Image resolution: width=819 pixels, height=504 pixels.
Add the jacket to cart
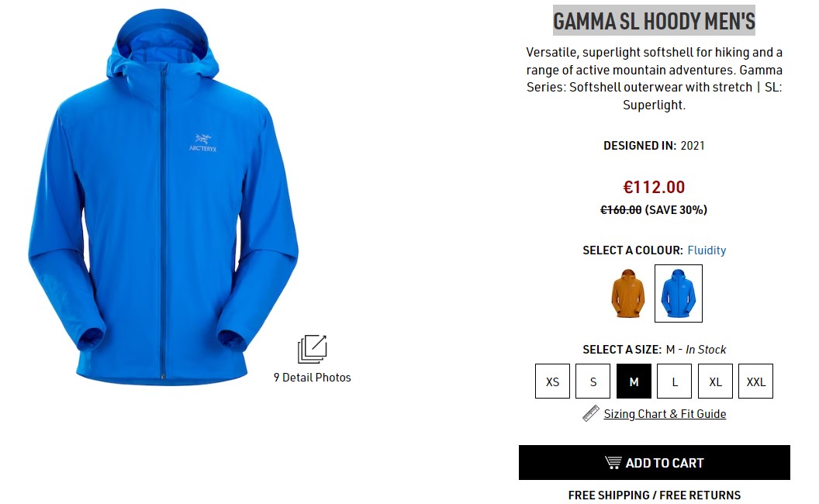(x=655, y=463)
